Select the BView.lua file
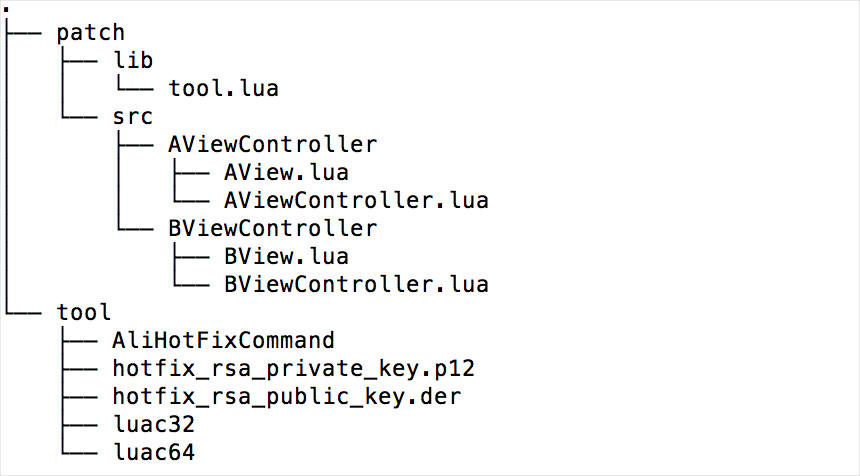This screenshot has width=860, height=476. tap(286, 256)
